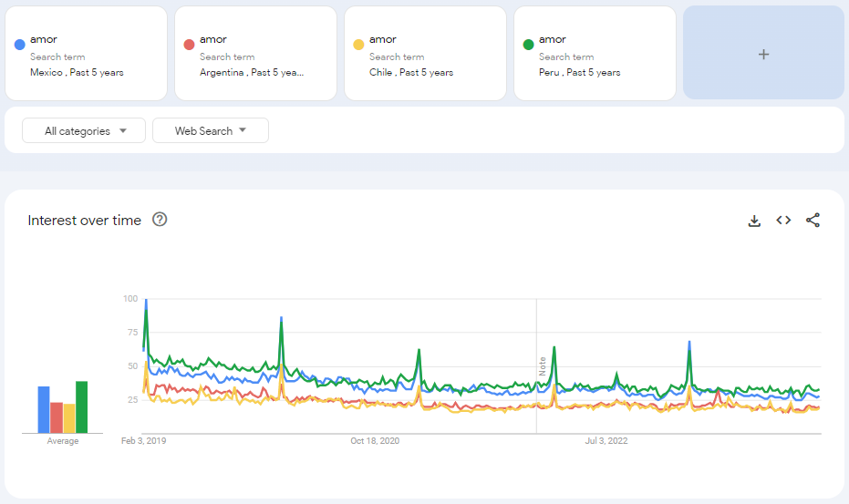Select the amor Peru search term card
This screenshot has height=504, width=849.
coord(595,54)
